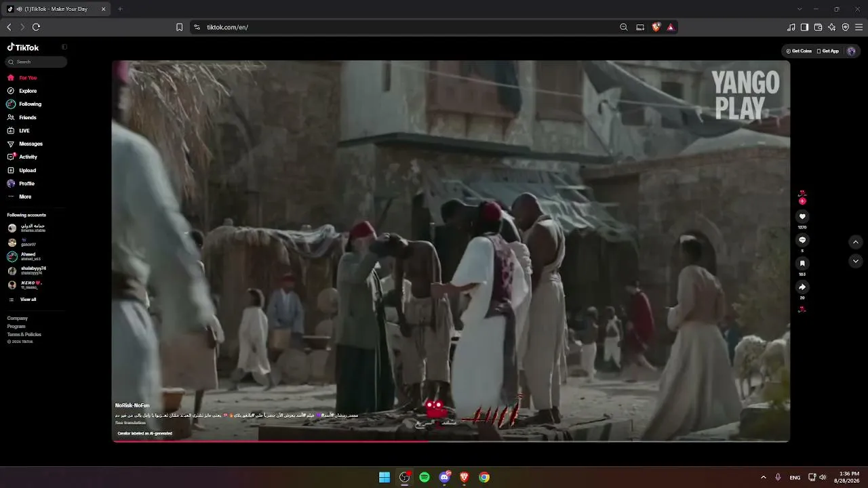The width and height of the screenshot is (868, 488).
Task: Expand Terms & Policies footer section
Action: [24, 335]
